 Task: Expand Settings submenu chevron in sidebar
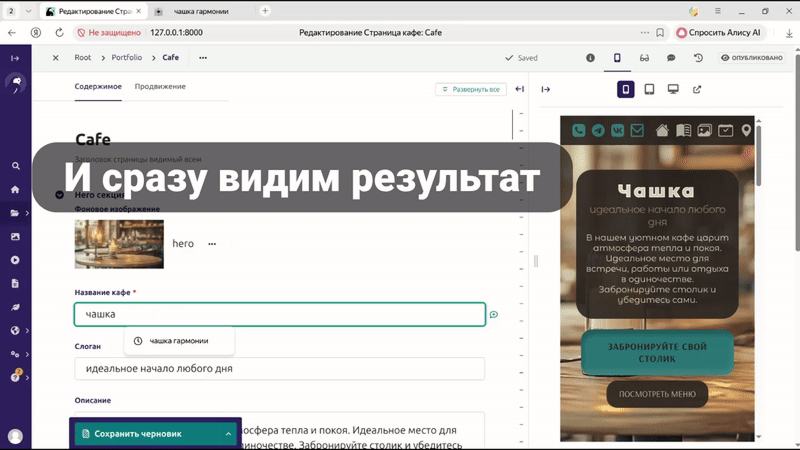(27, 354)
